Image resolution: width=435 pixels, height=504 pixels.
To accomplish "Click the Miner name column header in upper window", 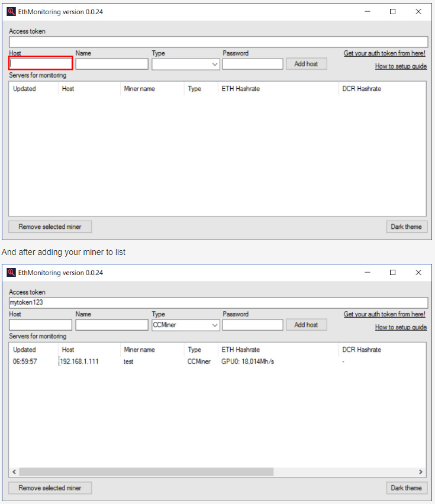I will (x=140, y=89).
